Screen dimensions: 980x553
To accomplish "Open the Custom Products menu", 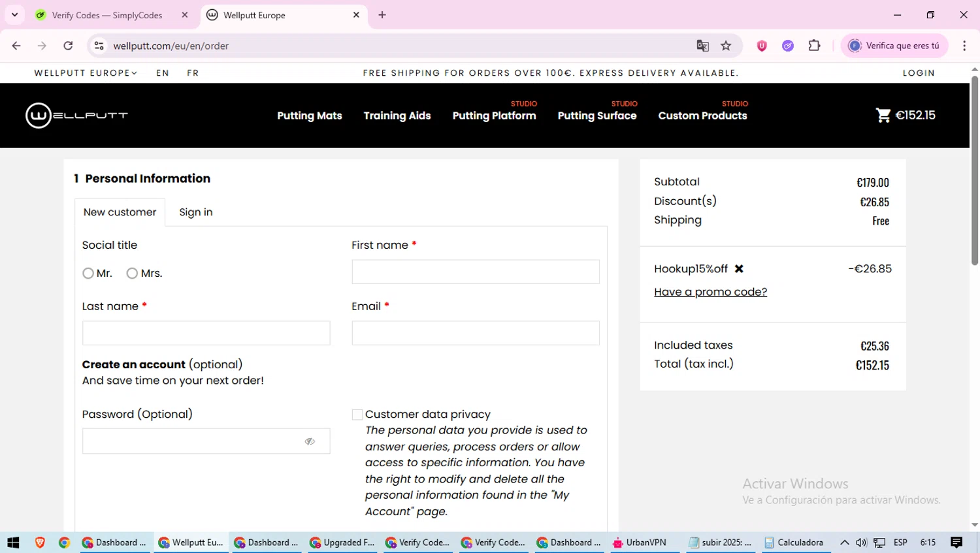I will coord(702,116).
